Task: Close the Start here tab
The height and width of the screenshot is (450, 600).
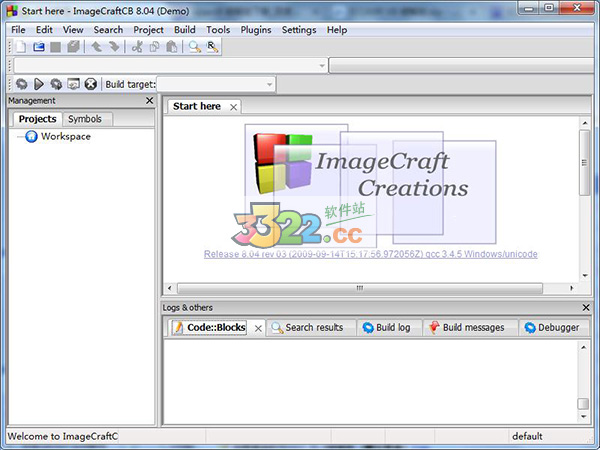Action: pyautogui.click(x=233, y=108)
